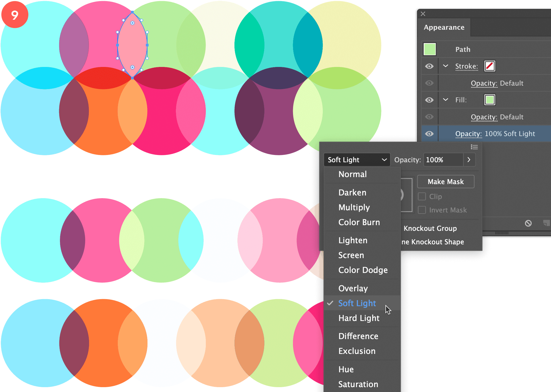Enable the Clip checkbox
Image resolution: width=551 pixels, height=392 pixels.
click(422, 196)
